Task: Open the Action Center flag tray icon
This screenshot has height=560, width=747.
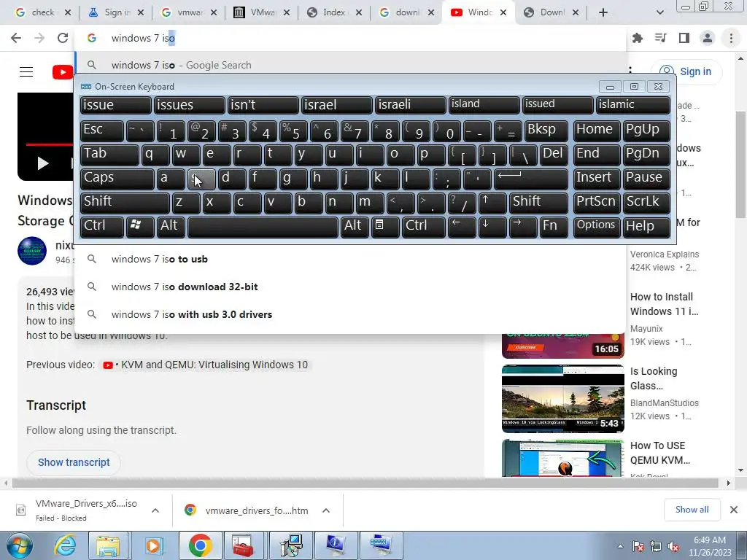Action: (x=638, y=547)
